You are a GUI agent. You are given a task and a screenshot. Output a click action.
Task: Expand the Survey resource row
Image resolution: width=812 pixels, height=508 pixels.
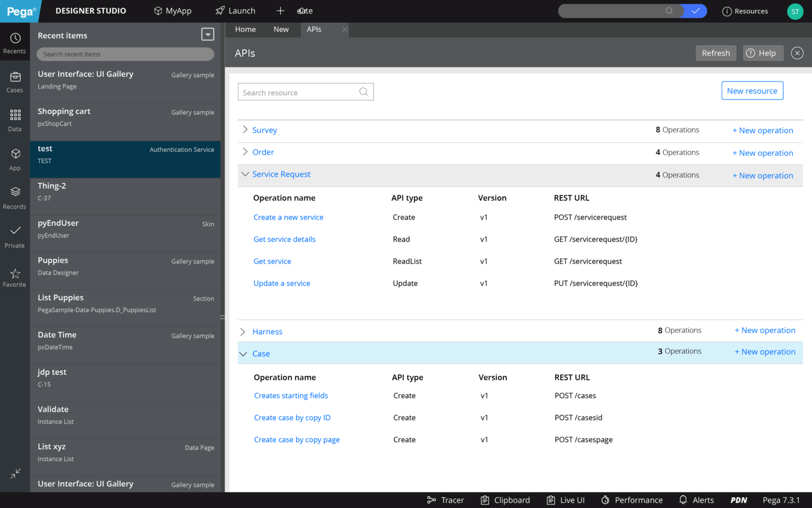pos(245,130)
